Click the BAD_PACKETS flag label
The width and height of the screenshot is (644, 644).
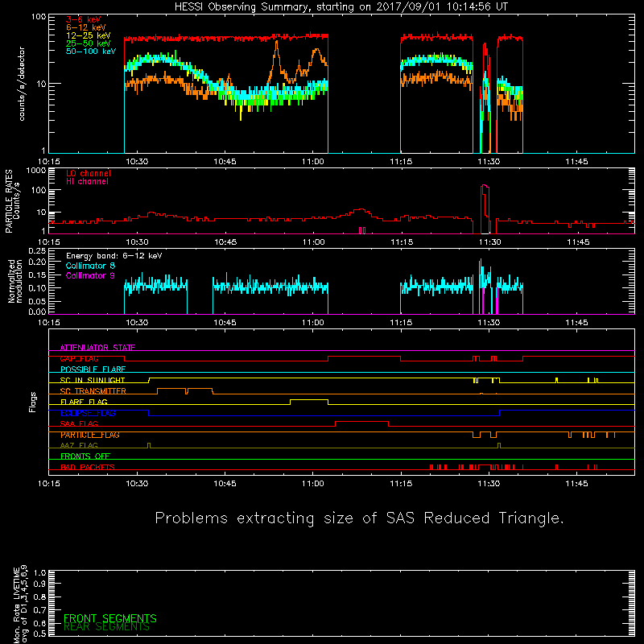point(88,468)
